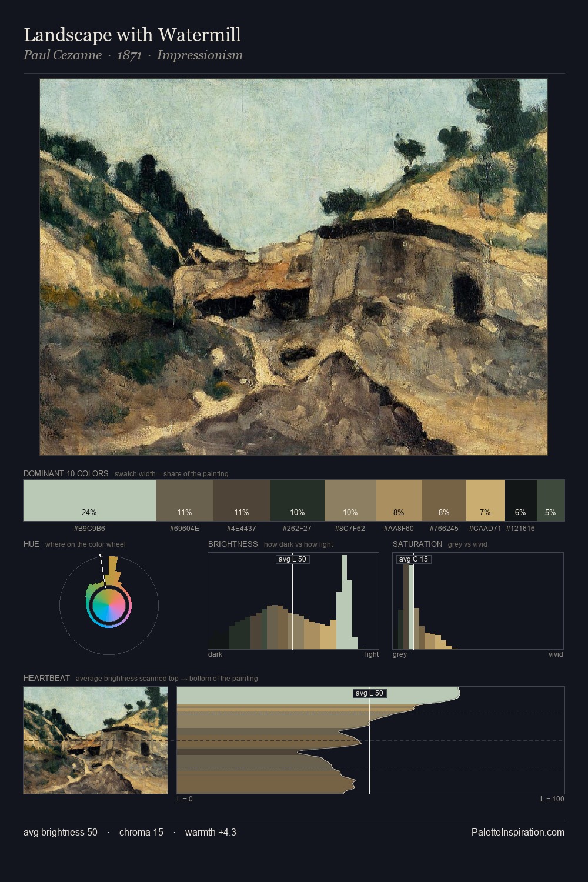Click the SATURATION section heading

point(417,544)
